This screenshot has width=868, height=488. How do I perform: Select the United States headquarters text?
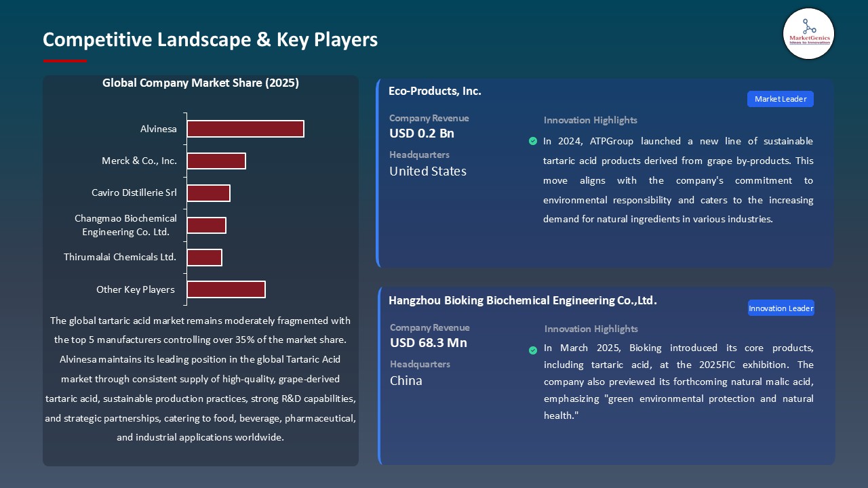click(x=427, y=171)
